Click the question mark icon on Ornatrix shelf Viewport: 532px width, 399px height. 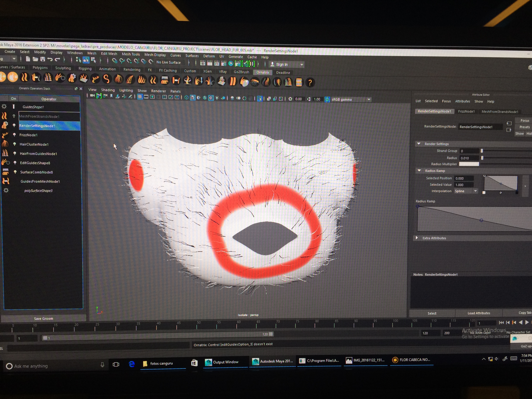pos(310,83)
